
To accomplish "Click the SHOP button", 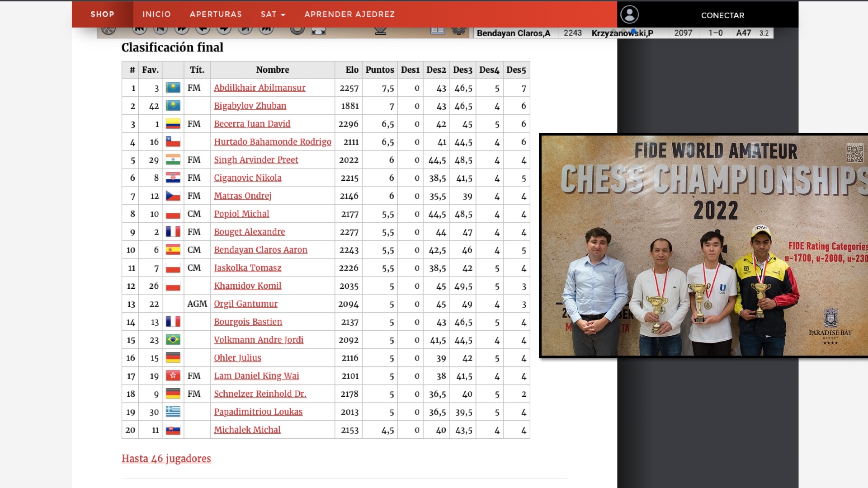I will click(x=102, y=14).
